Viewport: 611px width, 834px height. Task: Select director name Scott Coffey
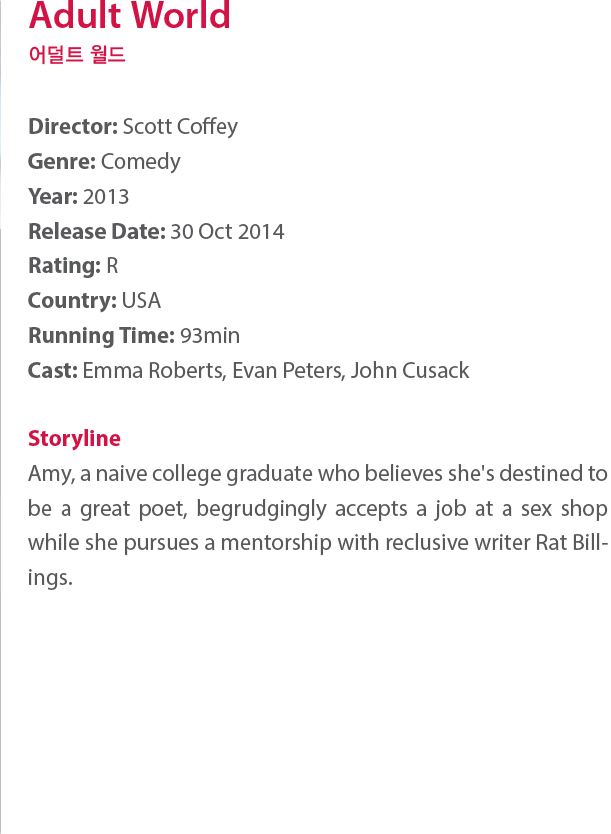tap(180, 127)
